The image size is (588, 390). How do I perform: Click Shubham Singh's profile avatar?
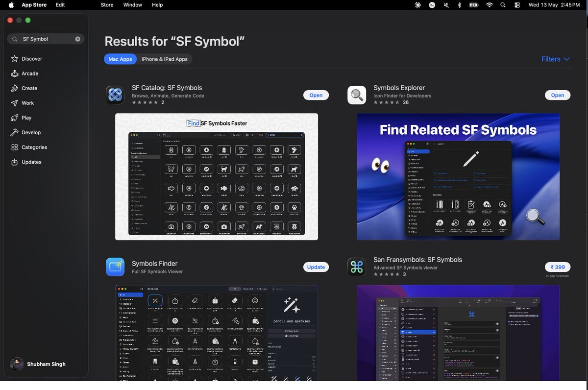click(17, 364)
